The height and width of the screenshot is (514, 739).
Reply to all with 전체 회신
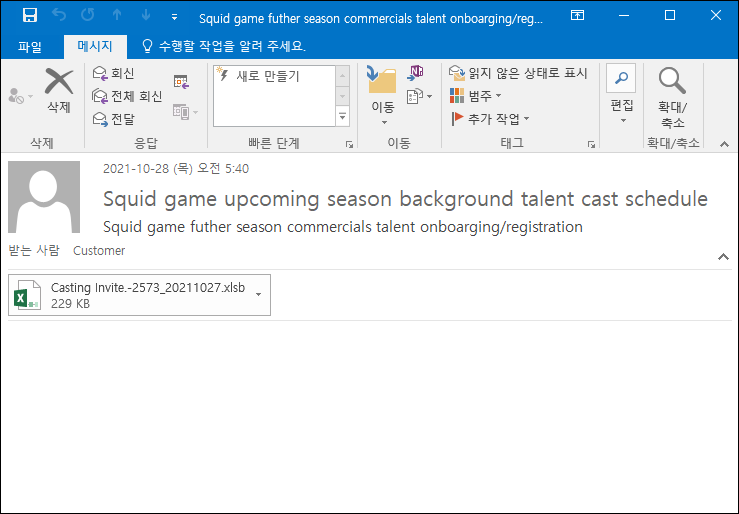pos(127,96)
